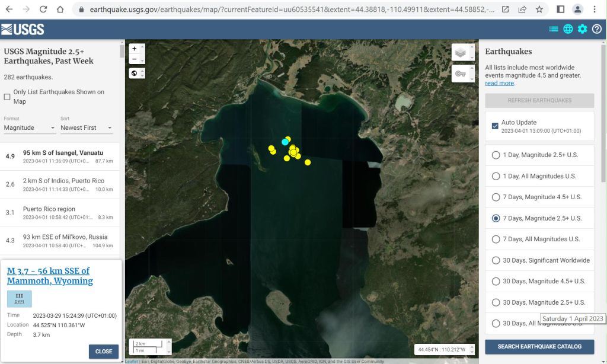
Task: Select 30 Days, Significant Worldwide option
Action: pyautogui.click(x=496, y=260)
